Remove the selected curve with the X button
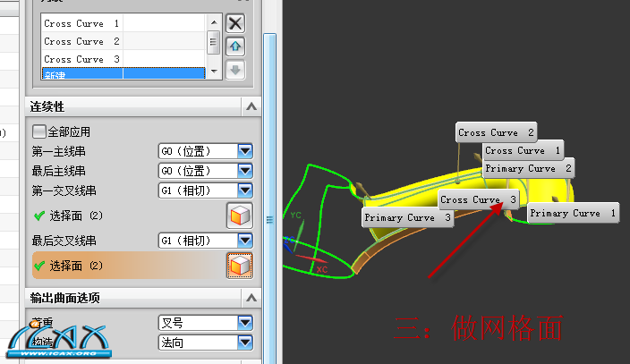The height and width of the screenshot is (364, 630). (235, 23)
